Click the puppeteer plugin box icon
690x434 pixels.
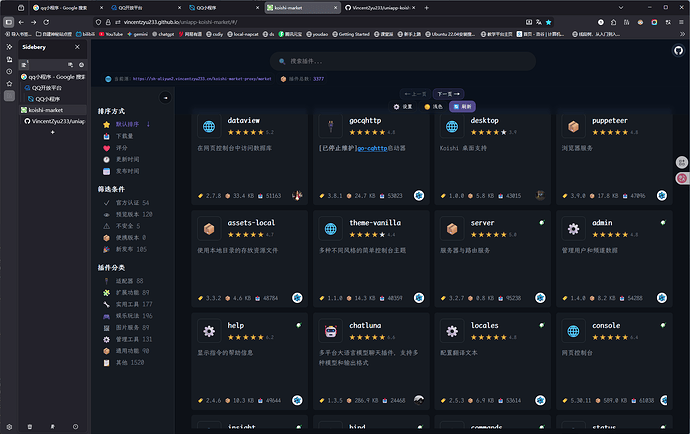tap(573, 127)
